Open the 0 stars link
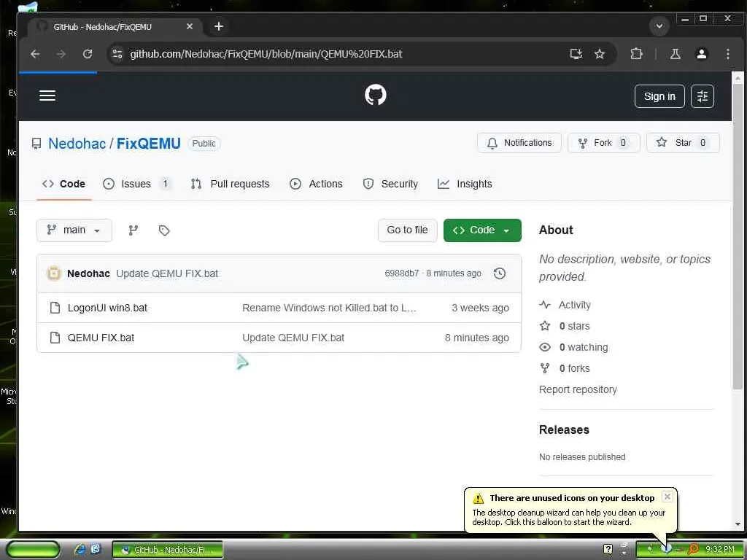 pos(575,326)
